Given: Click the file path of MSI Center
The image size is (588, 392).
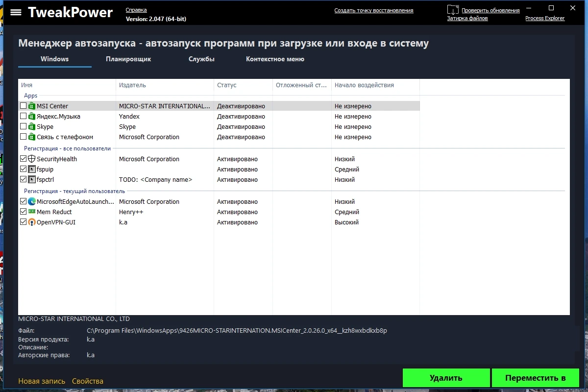Looking at the screenshot, I should [237, 330].
